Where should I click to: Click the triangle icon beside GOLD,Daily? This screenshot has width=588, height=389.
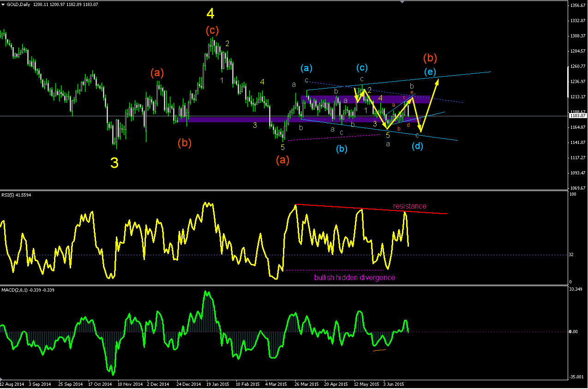click(x=3, y=4)
